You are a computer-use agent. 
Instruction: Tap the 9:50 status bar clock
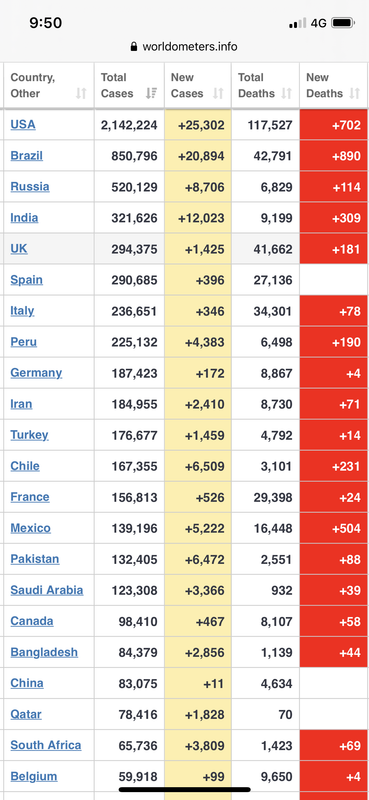[x=45, y=23]
